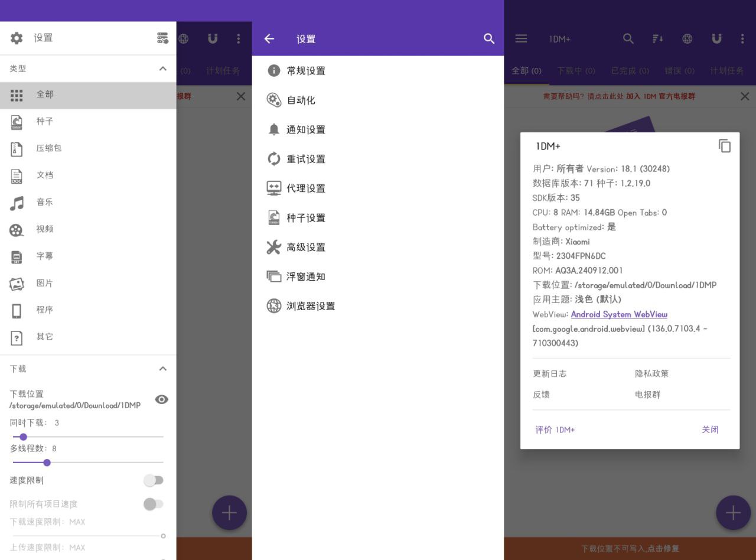Open the server settings icon in drawer header
This screenshot has height=560, width=756.
coord(162,38)
